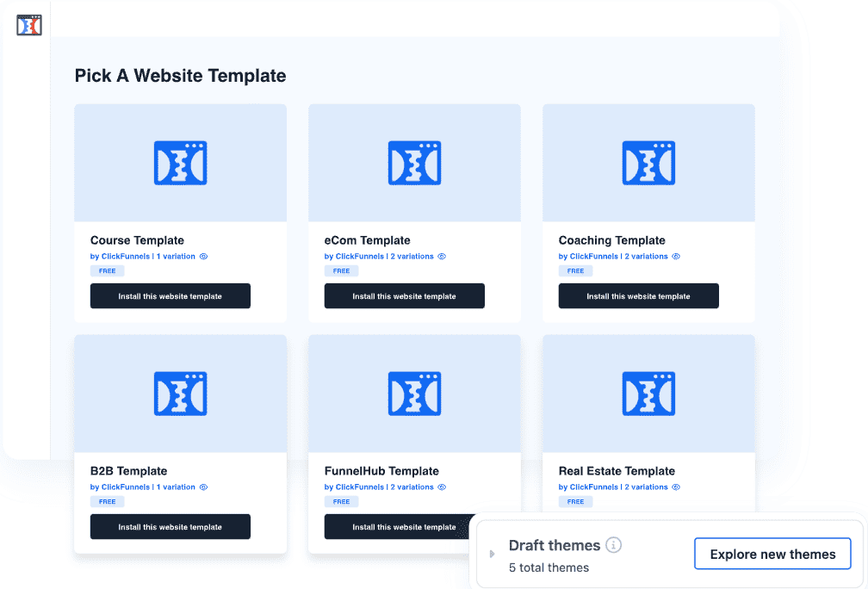868x589 pixels.
Task: Click the ClickFunnels logo in top-left corner
Action: click(x=29, y=25)
